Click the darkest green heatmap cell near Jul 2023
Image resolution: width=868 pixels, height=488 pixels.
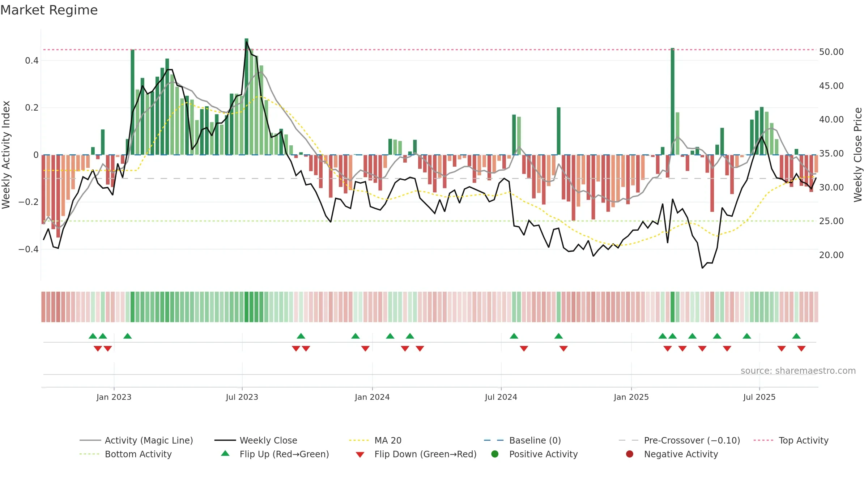(x=247, y=307)
